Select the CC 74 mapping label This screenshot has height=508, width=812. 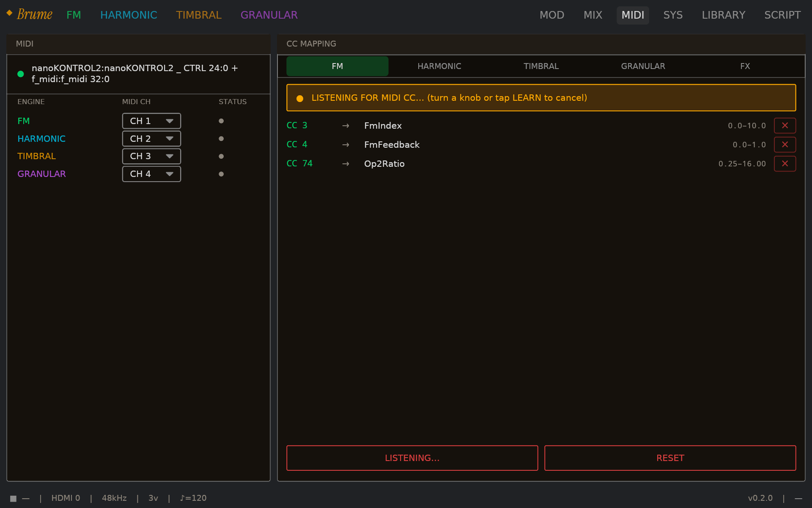pos(299,164)
